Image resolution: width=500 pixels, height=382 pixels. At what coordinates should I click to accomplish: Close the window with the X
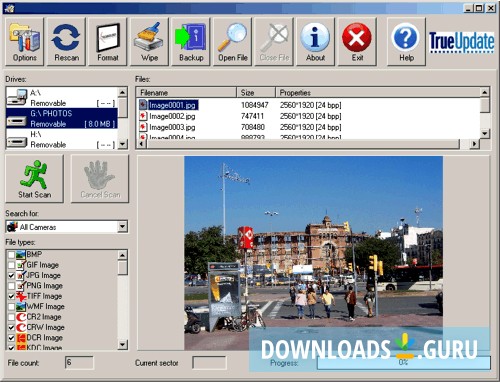pyautogui.click(x=491, y=8)
